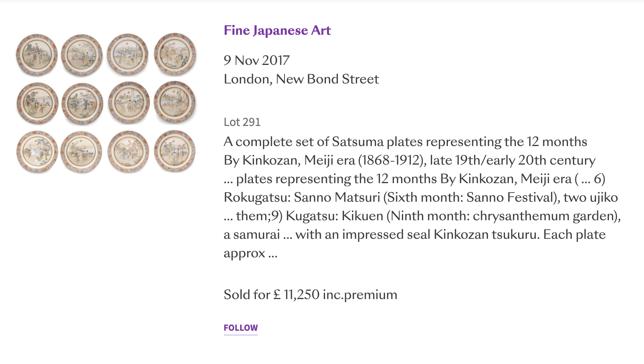Viewport: 644px width, 364px height.
Task: Click the top-right plate in the photo
Action: pyautogui.click(x=175, y=53)
